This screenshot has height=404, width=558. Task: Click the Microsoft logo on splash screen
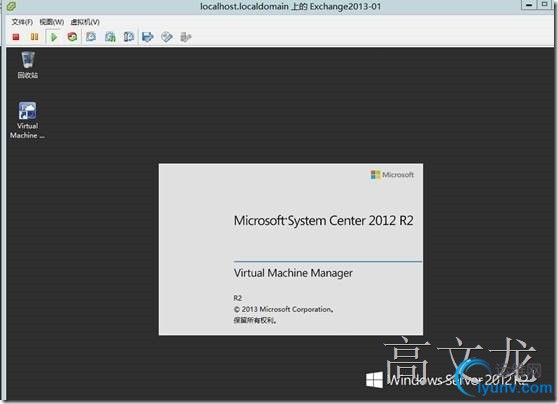tap(392, 175)
